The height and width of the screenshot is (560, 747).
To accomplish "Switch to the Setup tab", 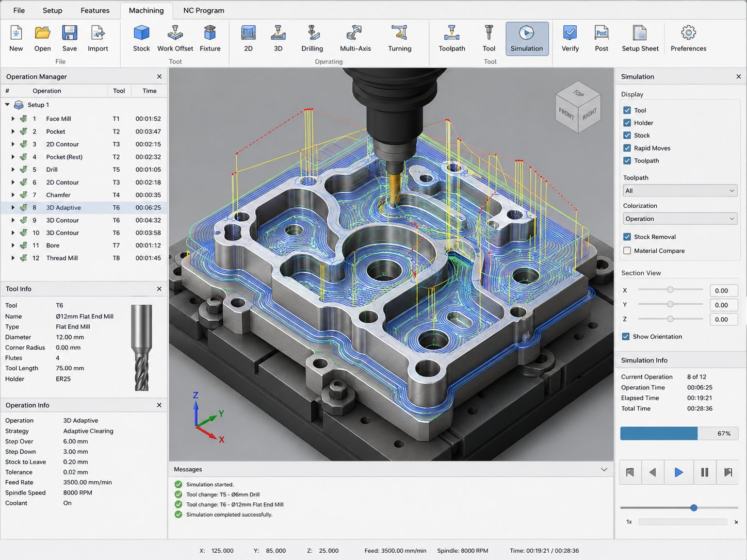I will click(x=53, y=10).
